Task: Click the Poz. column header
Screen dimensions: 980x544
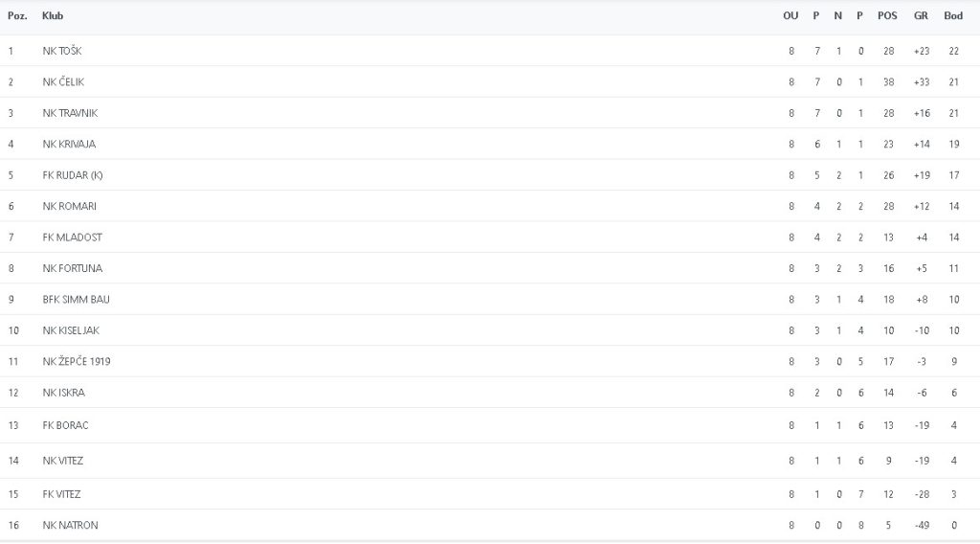Action: pos(17,16)
